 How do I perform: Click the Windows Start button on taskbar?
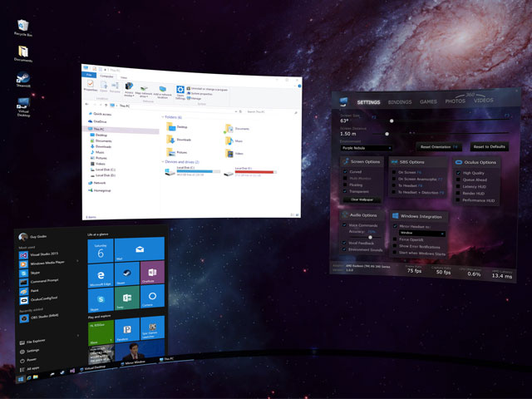click(x=21, y=379)
